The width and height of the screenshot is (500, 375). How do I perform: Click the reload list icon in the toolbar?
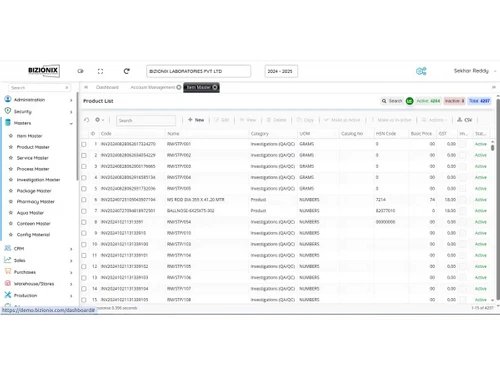click(x=87, y=120)
